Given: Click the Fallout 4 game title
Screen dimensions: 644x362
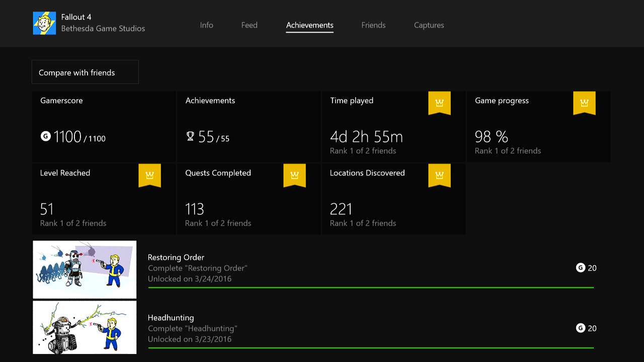Looking at the screenshot, I should click(x=76, y=17).
